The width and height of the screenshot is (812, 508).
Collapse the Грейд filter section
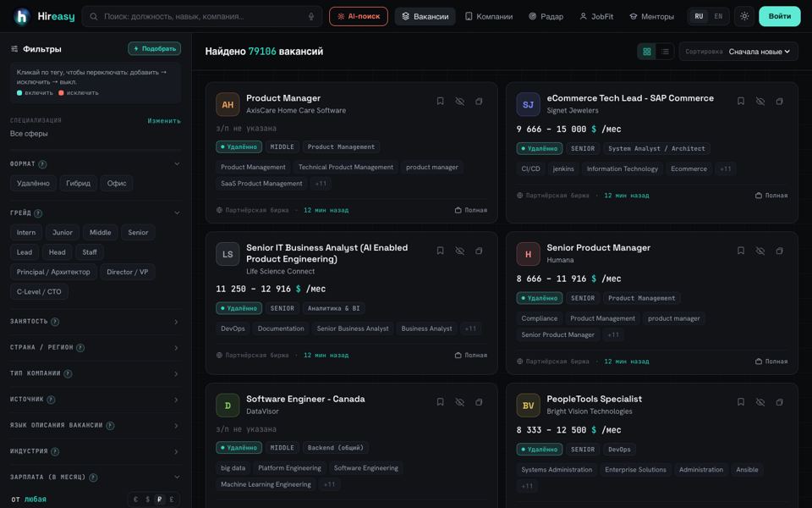click(x=177, y=213)
